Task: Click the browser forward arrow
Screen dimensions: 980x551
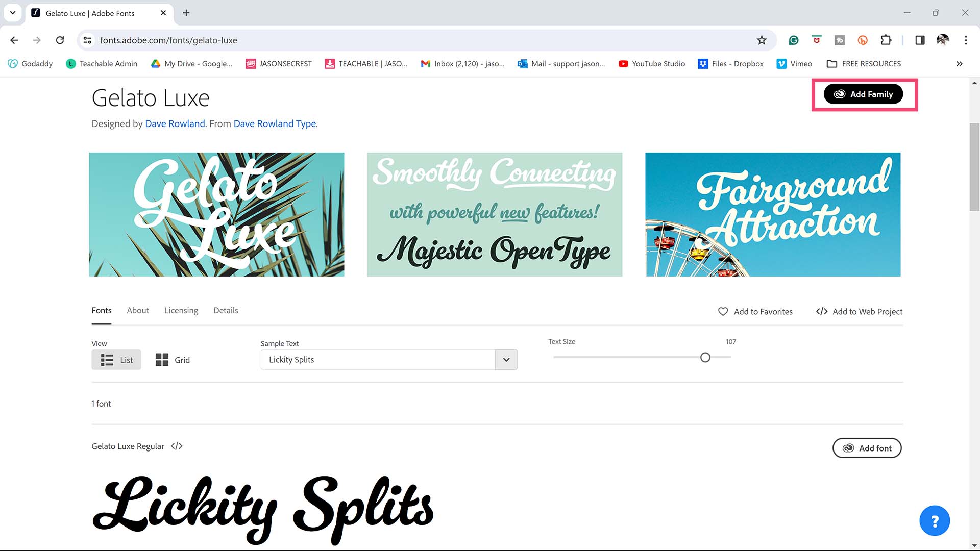Action: (x=37, y=40)
